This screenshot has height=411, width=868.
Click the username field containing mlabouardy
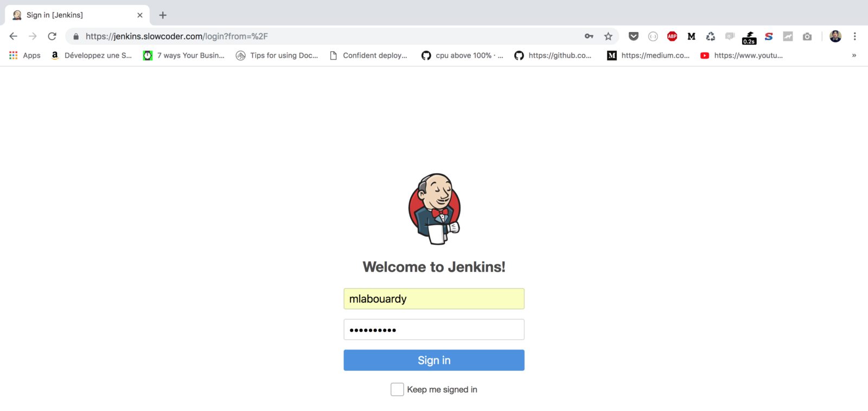pyautogui.click(x=434, y=299)
